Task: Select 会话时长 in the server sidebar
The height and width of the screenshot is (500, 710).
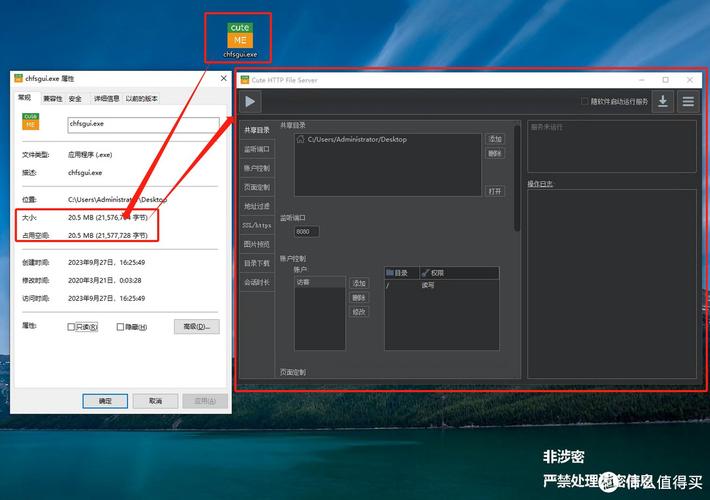Action: [257, 282]
